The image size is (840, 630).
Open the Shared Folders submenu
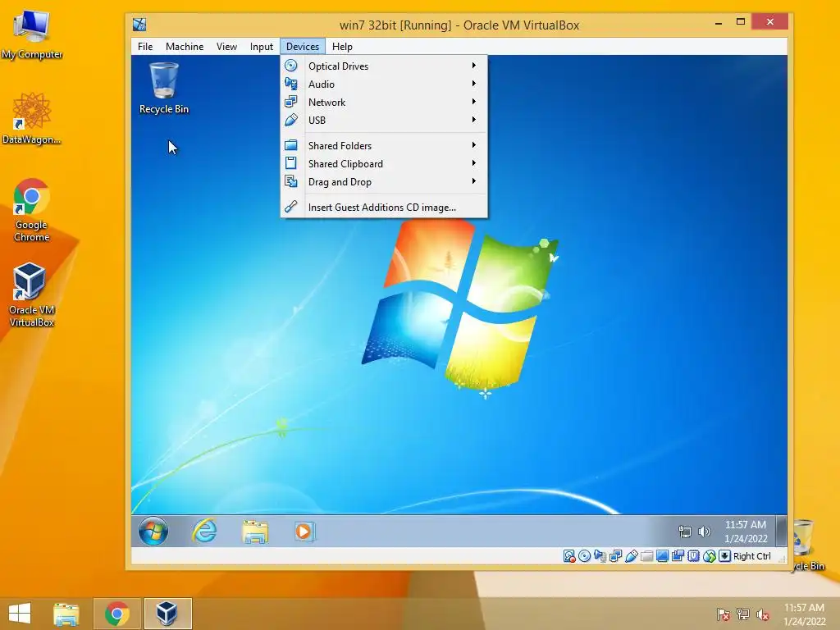384,146
